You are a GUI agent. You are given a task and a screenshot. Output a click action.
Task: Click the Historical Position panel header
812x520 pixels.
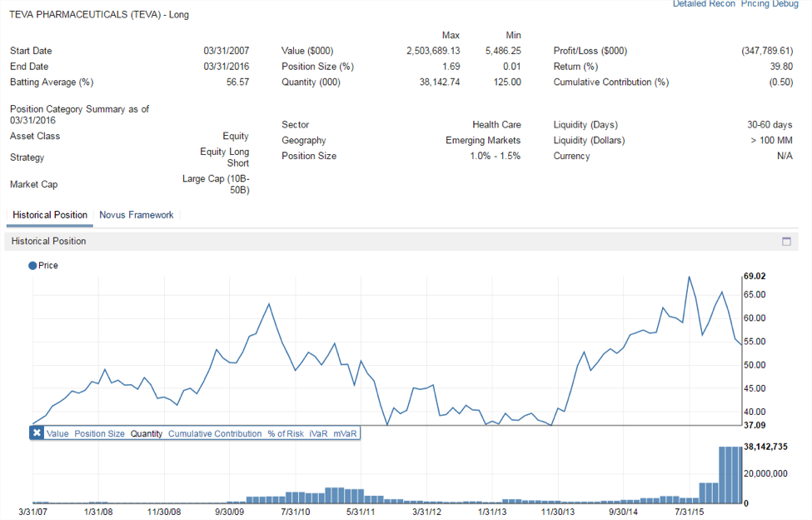tap(401, 242)
